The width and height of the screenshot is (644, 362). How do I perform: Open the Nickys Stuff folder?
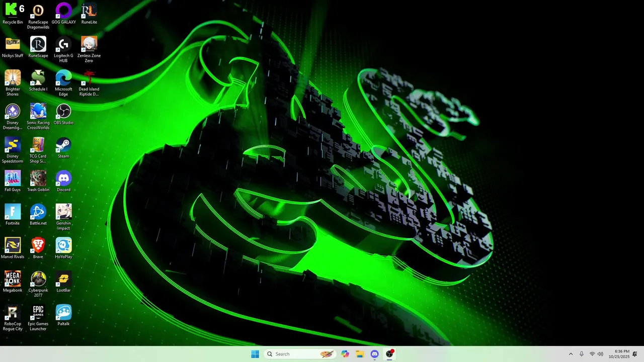(13, 47)
